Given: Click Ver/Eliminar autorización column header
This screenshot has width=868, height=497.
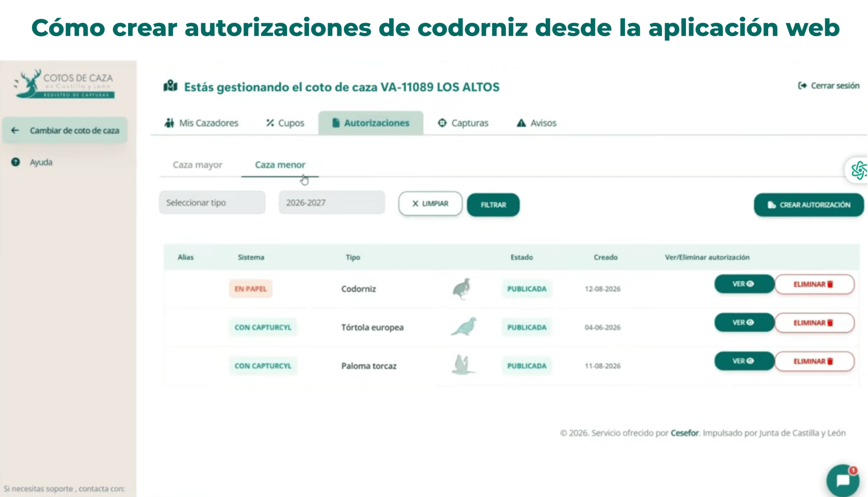Looking at the screenshot, I should tap(707, 257).
